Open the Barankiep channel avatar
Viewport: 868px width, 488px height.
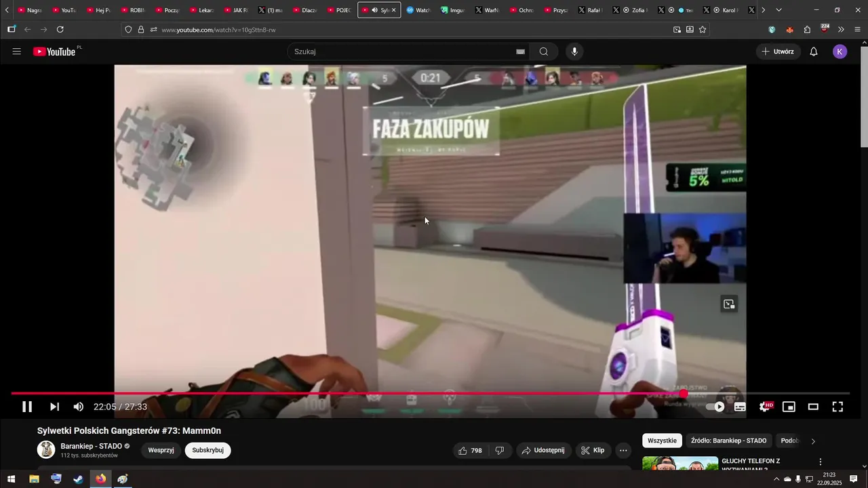[x=46, y=449]
